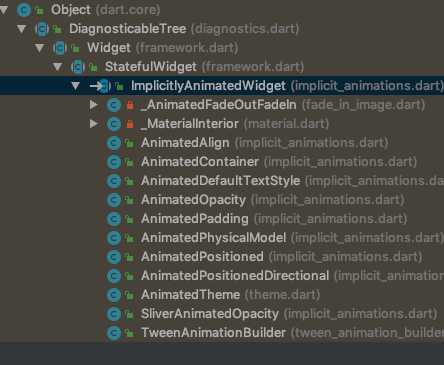
Task: Click the class icon next to AnimatedContainer
Action: coord(114,162)
